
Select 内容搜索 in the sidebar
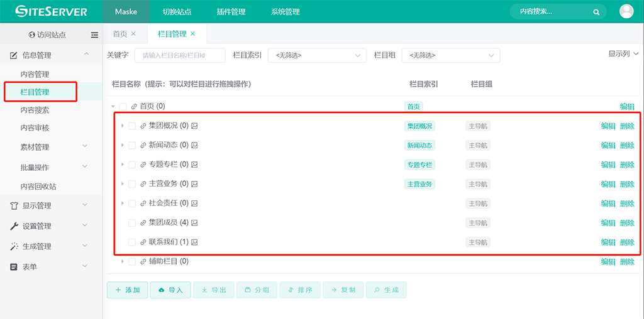coord(35,110)
